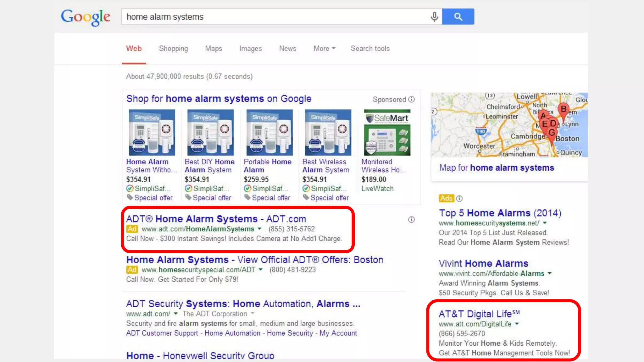Click the SafeMart product image
644x362 pixels.
pos(387,132)
